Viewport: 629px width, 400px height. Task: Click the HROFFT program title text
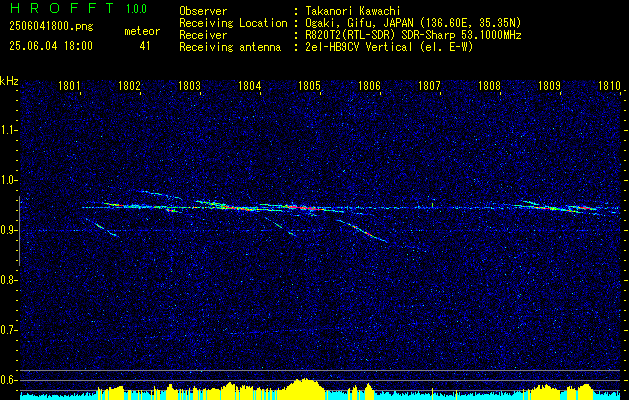[63, 8]
